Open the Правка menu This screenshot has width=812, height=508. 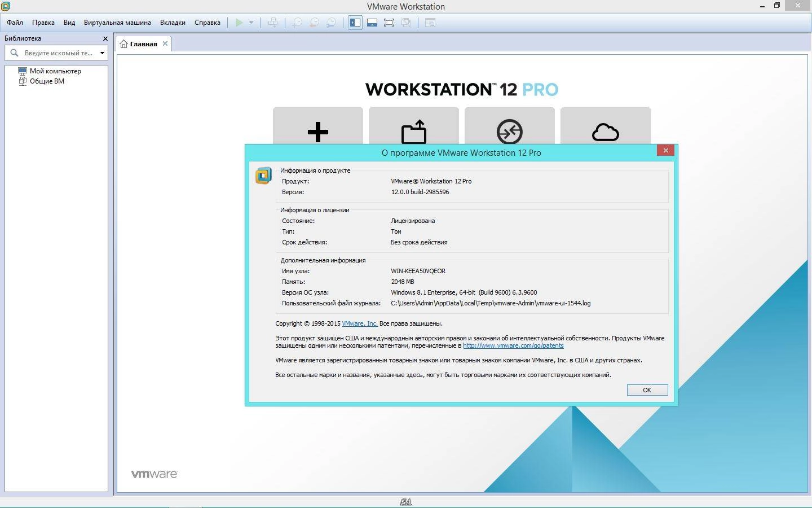coord(43,23)
